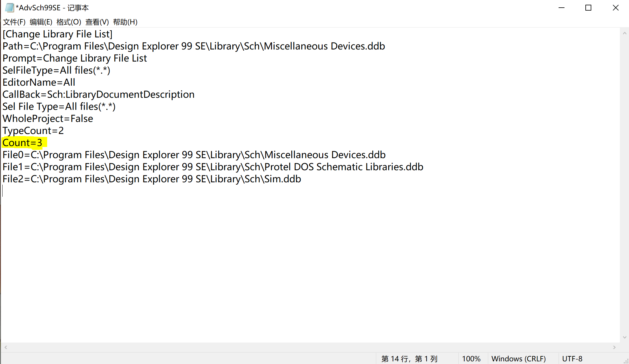Close the AdvSch99SE Notepad window
This screenshot has width=629, height=364.
[615, 8]
